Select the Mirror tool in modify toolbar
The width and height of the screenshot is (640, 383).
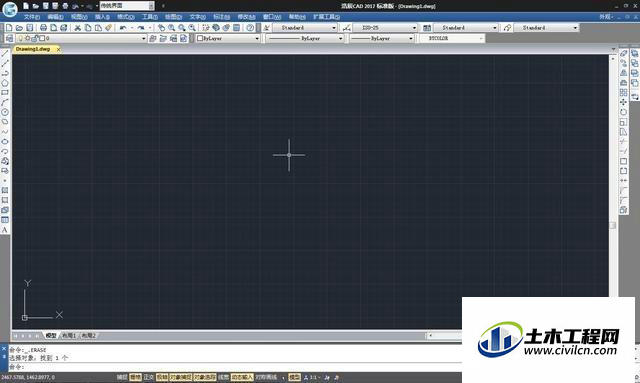[624, 73]
